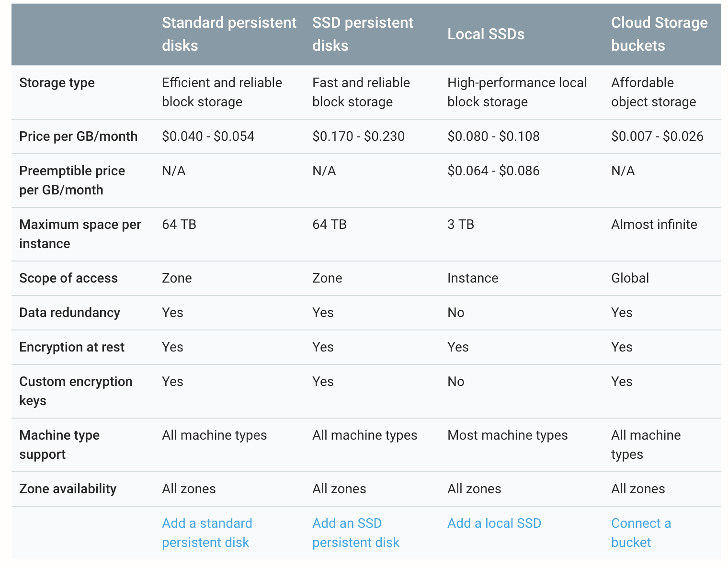728x568 pixels.
Task: Click the Local SSDs column header
Action: pos(486,34)
